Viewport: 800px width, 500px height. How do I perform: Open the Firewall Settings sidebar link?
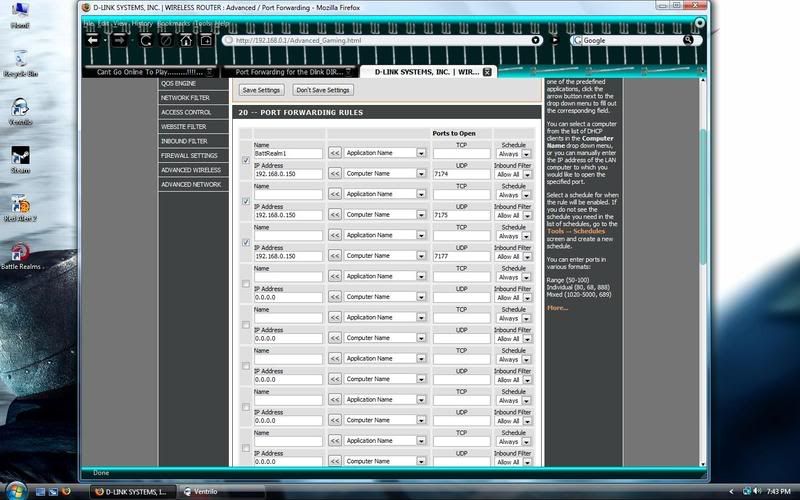pos(190,156)
